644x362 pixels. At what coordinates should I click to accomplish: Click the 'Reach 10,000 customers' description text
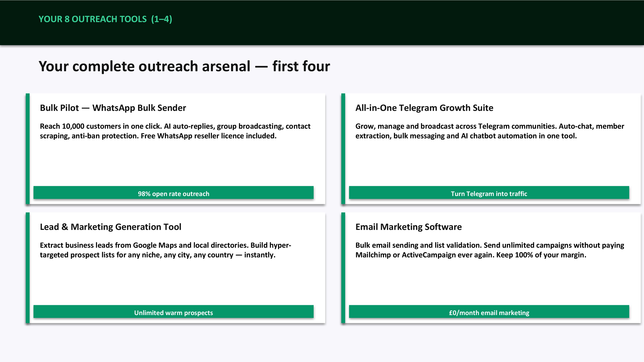175,131
